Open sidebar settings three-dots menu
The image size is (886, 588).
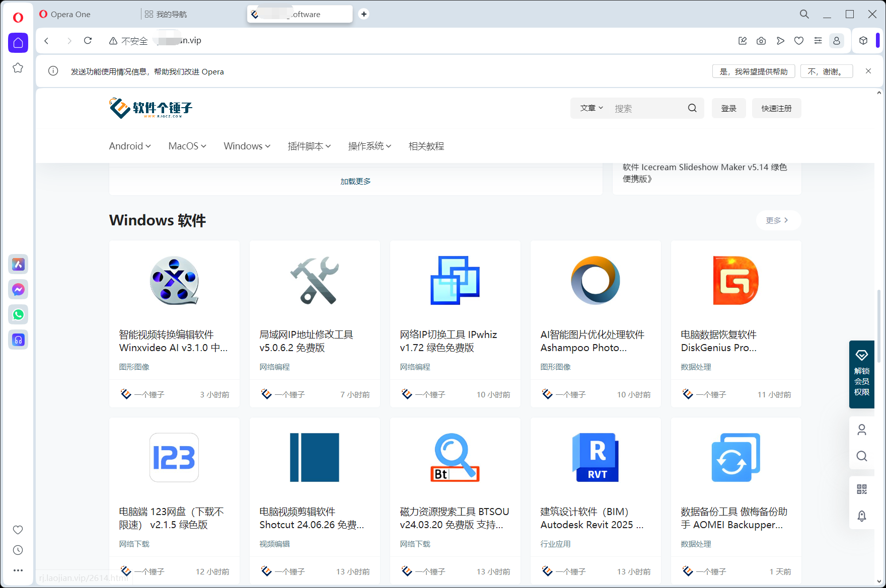(18, 570)
